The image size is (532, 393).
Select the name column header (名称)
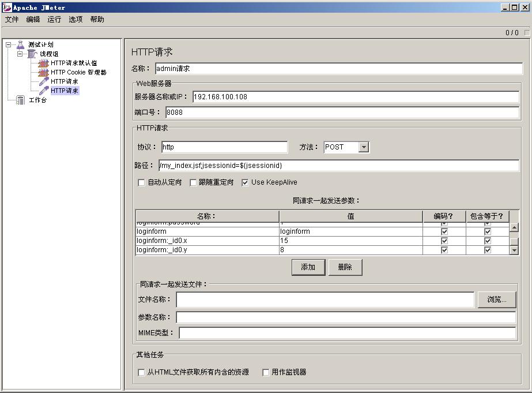pos(207,216)
